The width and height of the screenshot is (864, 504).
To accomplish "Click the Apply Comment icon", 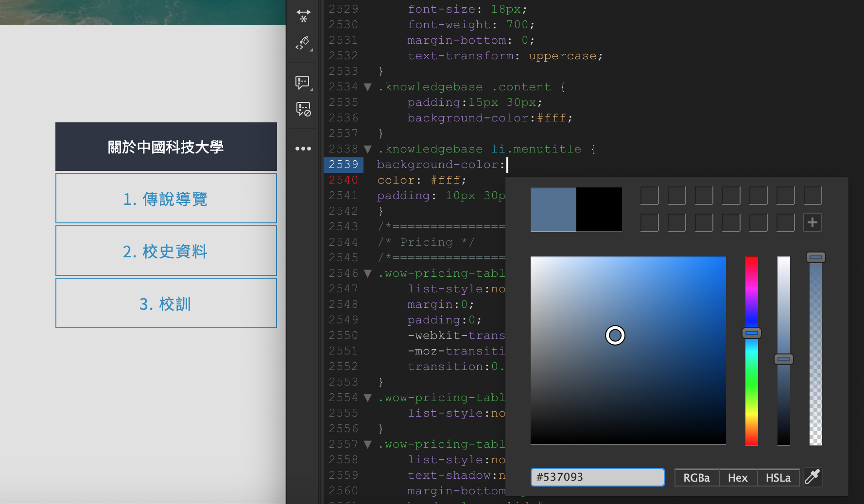I will pyautogui.click(x=303, y=82).
